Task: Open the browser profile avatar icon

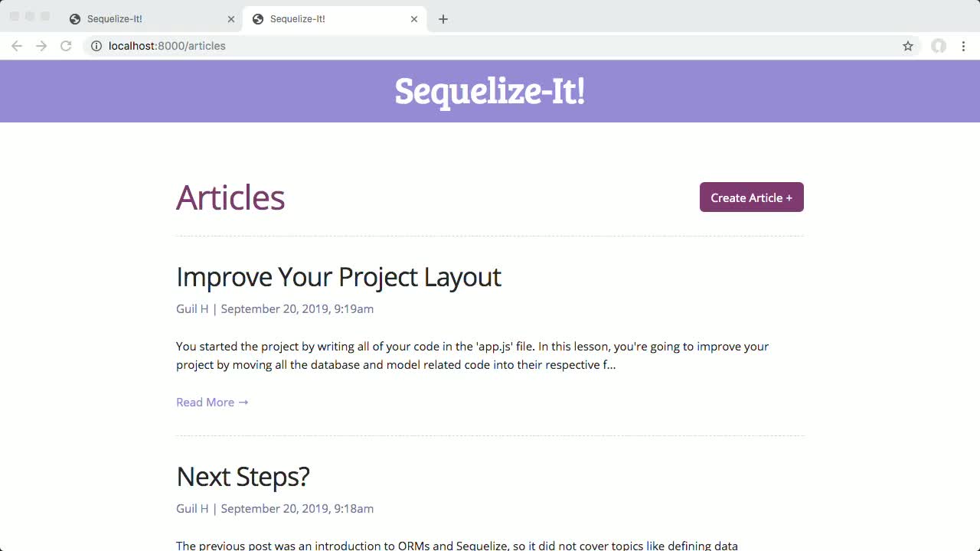Action: tap(939, 46)
